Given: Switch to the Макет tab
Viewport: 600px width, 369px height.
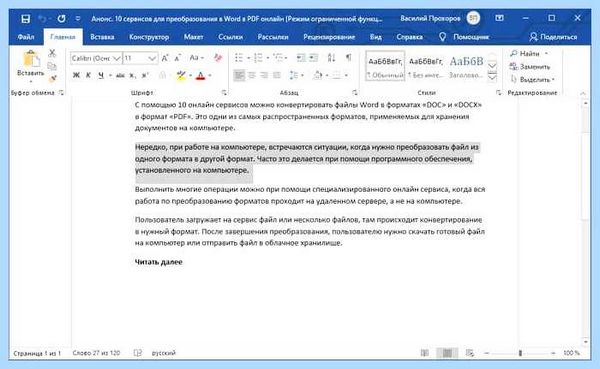Looking at the screenshot, I should (x=193, y=37).
